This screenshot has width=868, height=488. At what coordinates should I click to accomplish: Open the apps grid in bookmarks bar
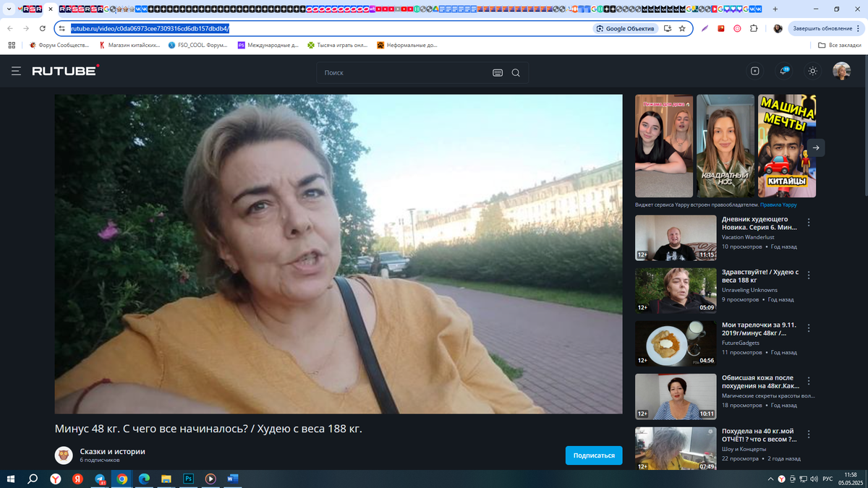tap(12, 45)
